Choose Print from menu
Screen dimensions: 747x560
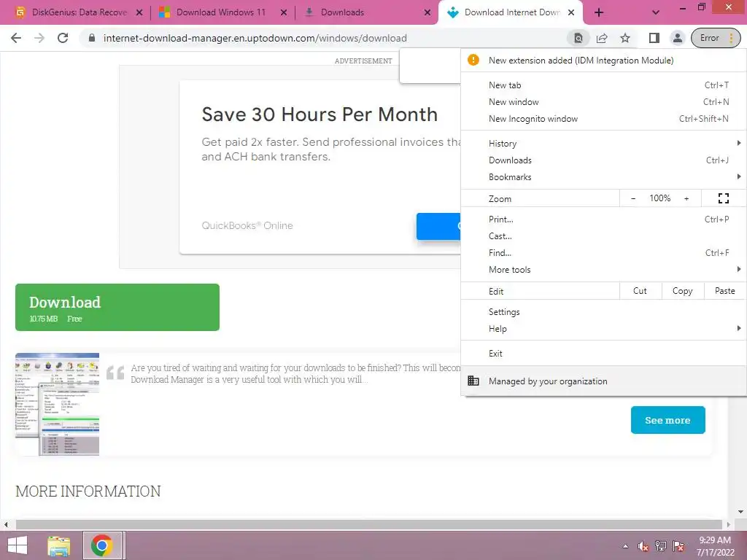(x=603, y=219)
